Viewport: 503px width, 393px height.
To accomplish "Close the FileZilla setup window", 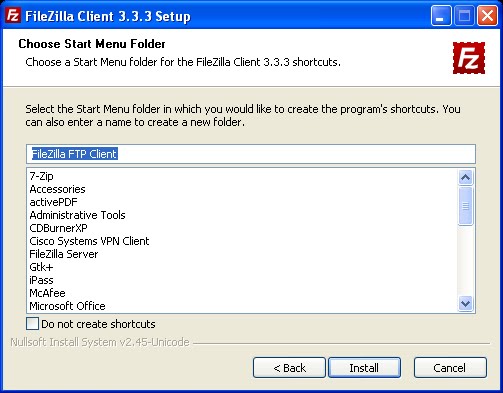I will coord(487,16).
